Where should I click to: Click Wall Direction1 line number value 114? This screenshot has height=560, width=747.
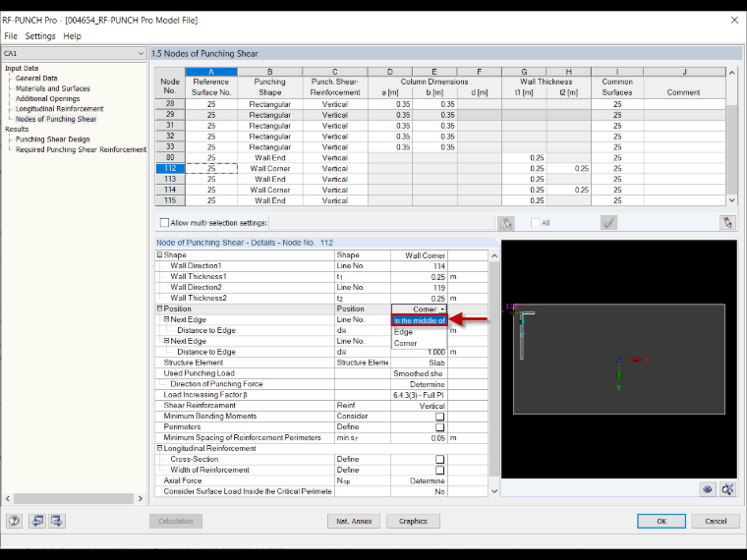pos(419,266)
